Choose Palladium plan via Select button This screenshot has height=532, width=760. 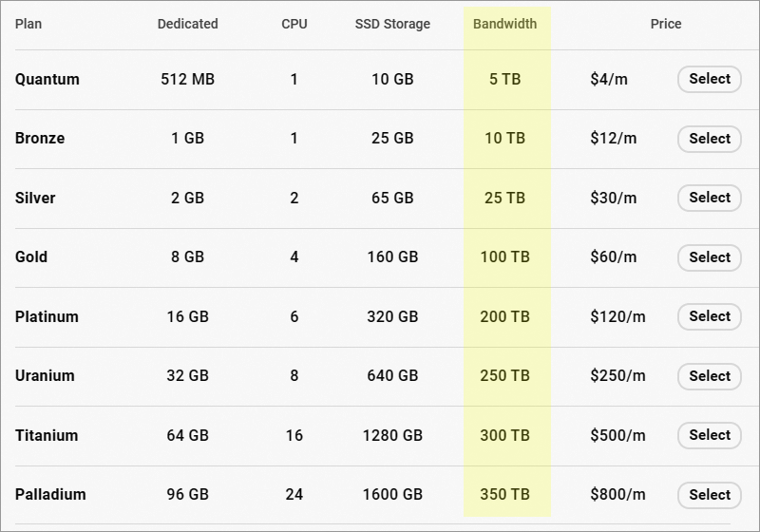pos(709,495)
